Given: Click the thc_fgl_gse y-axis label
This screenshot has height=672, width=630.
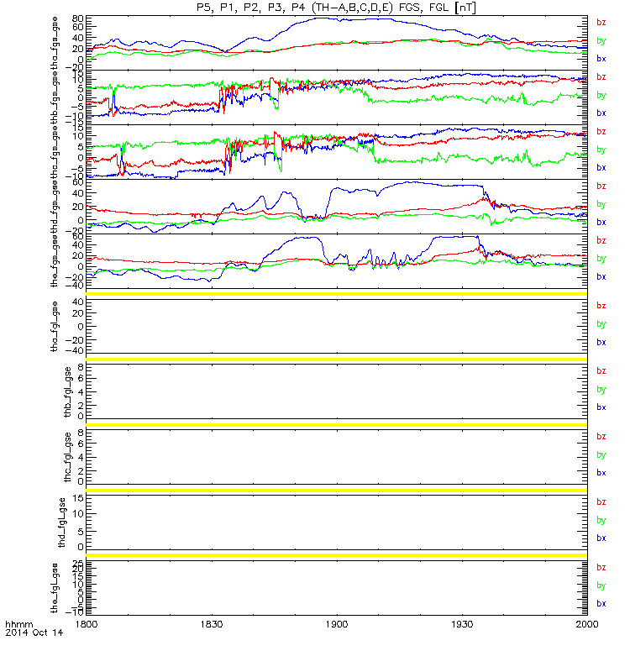Looking at the screenshot, I should (x=67, y=457).
